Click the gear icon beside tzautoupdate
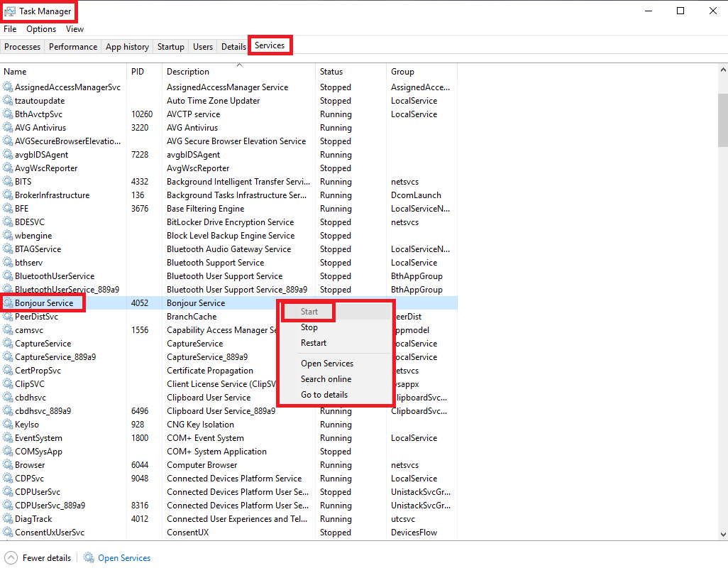Viewport: 728px width, 573px height. click(7, 100)
